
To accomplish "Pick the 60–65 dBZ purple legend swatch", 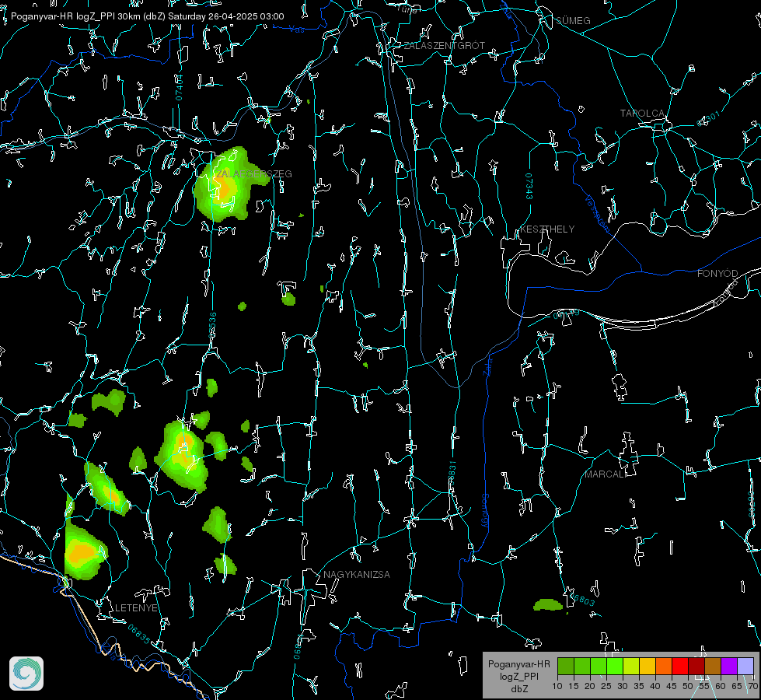I will (x=729, y=666).
